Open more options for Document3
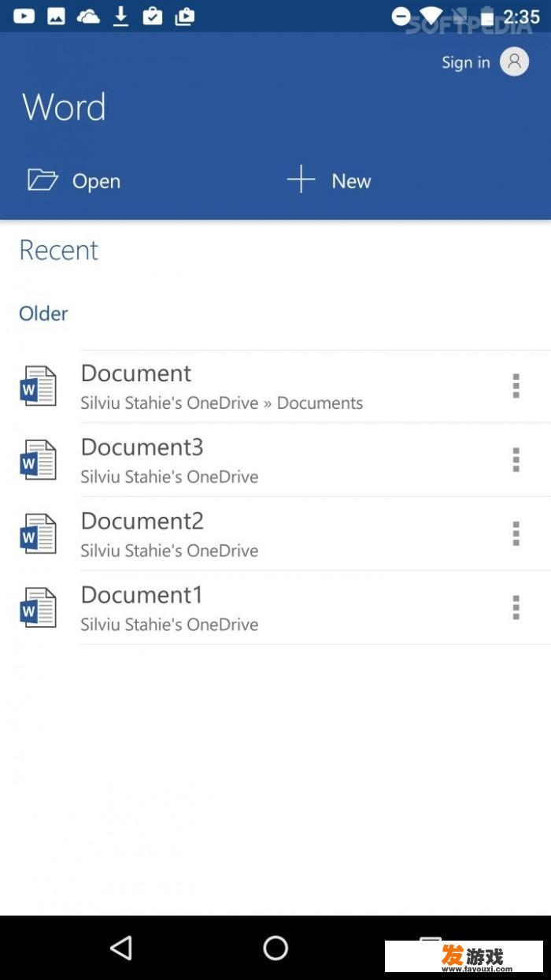The height and width of the screenshot is (980, 551). pyautogui.click(x=516, y=459)
